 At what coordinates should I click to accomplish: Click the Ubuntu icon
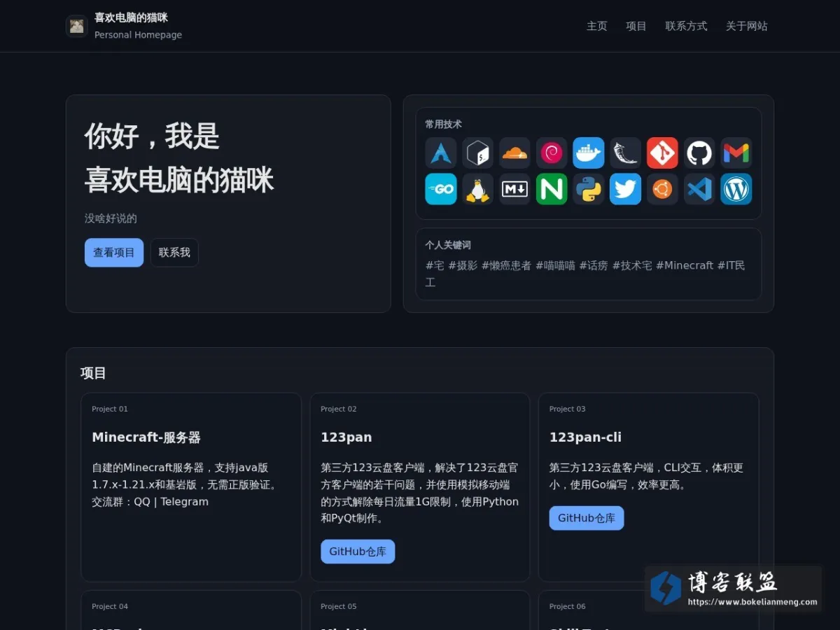(662, 189)
